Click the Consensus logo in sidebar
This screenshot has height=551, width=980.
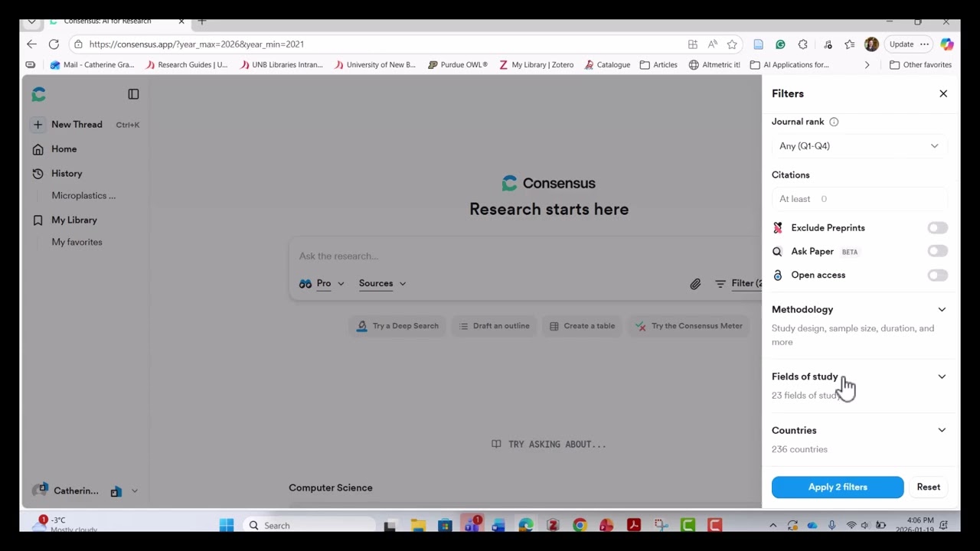(x=39, y=94)
